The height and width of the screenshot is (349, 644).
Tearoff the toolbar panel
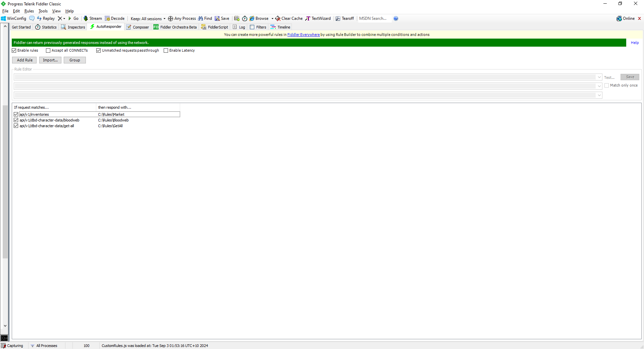[x=345, y=18]
